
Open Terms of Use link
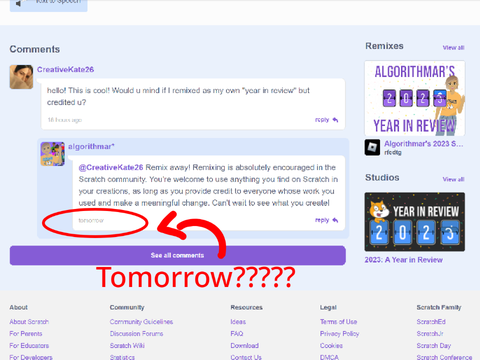[x=338, y=322]
